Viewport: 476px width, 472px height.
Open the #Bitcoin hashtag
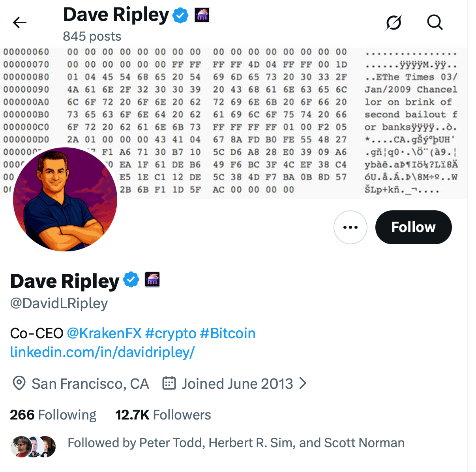228,333
